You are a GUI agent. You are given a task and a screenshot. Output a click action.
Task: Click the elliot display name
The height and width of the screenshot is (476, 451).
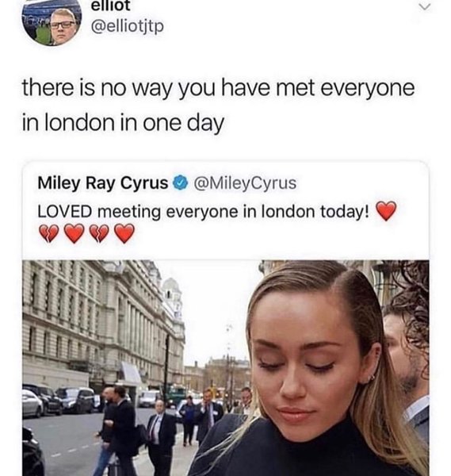[x=110, y=6]
